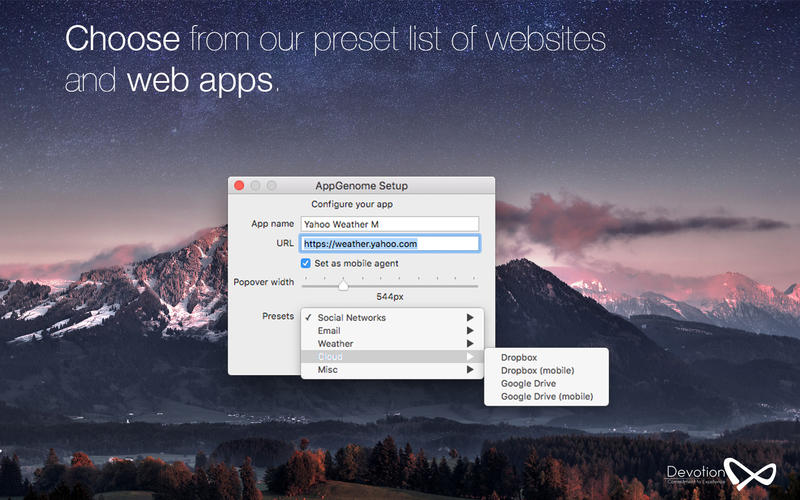Select Social Networks preset category
Viewport: 800px width, 500px height.
392,317
